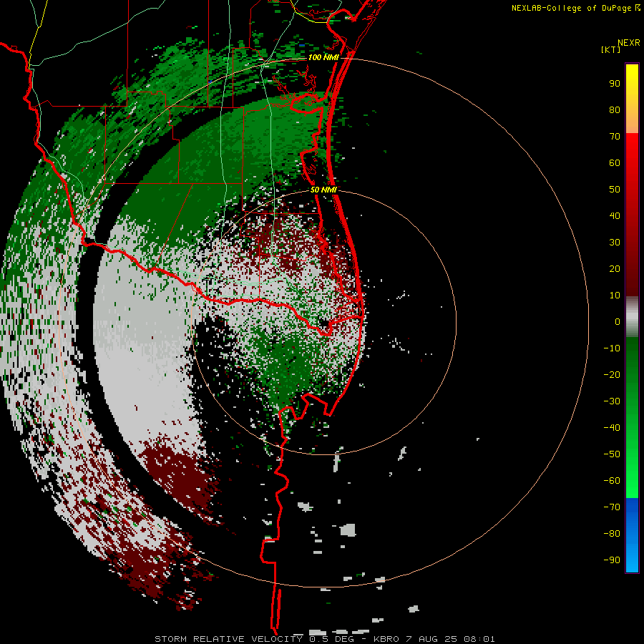Click the 30 value on the color scale

click(615, 243)
